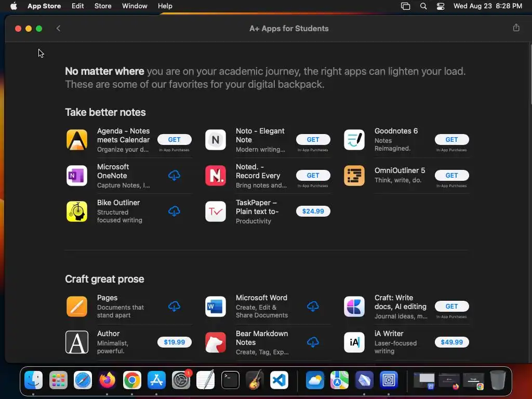Screen dimensions: 532x399
Task: Open Weather app from the Dock
Action: pyautogui.click(x=315, y=380)
